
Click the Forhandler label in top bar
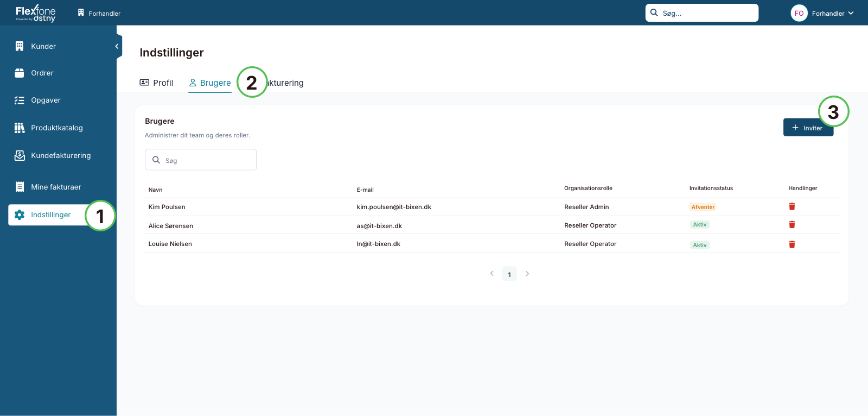(105, 14)
